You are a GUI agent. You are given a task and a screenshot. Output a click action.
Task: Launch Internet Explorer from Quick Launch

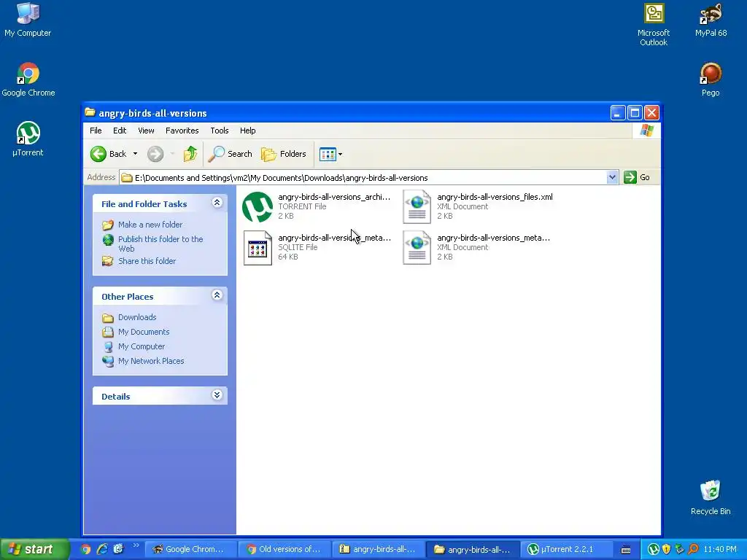(x=102, y=549)
